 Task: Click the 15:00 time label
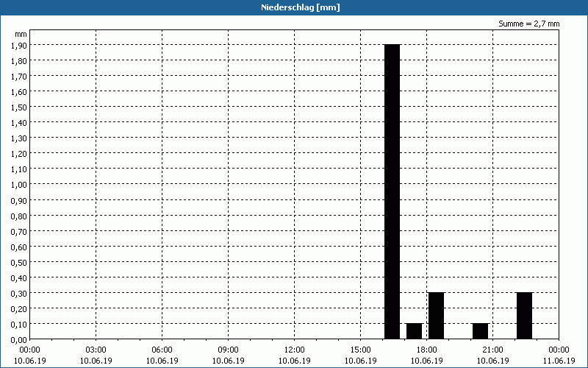click(360, 350)
